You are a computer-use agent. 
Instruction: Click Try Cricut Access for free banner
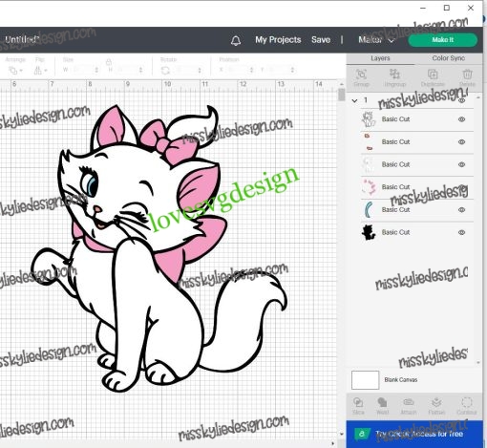(414, 434)
